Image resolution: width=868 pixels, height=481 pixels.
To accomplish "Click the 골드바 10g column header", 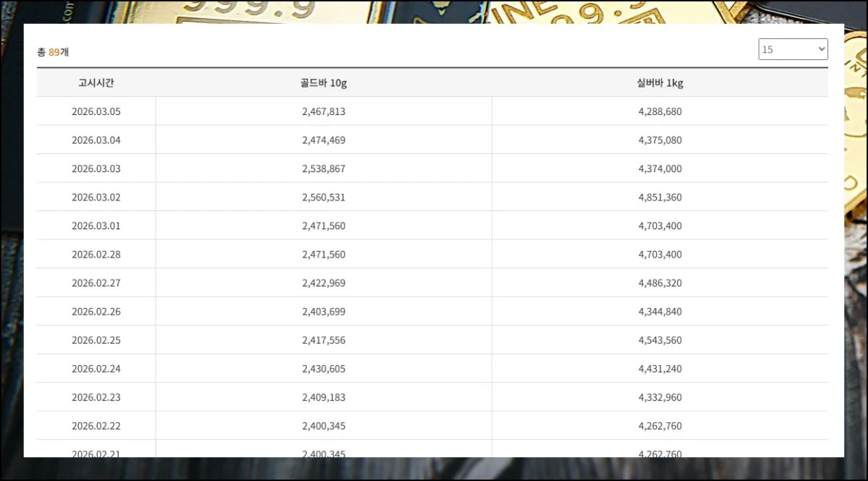I will (x=323, y=83).
